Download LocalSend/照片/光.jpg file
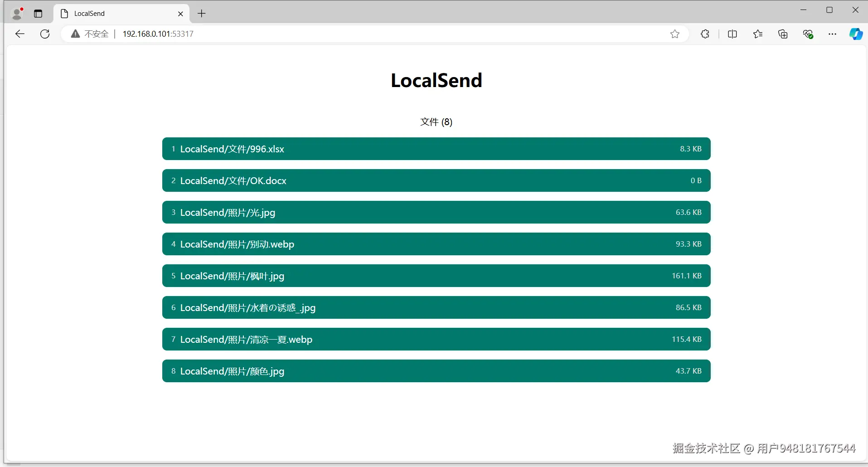This screenshot has width=868, height=467. tap(436, 212)
